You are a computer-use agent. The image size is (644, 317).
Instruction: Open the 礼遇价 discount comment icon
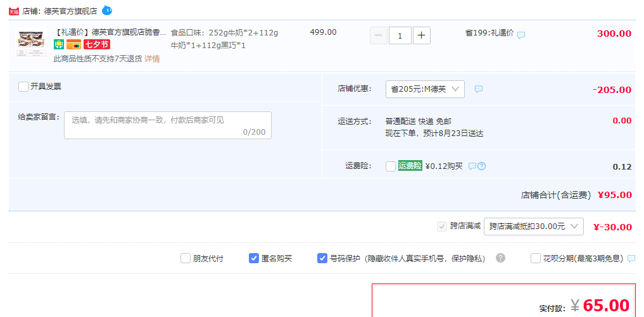pos(521,35)
